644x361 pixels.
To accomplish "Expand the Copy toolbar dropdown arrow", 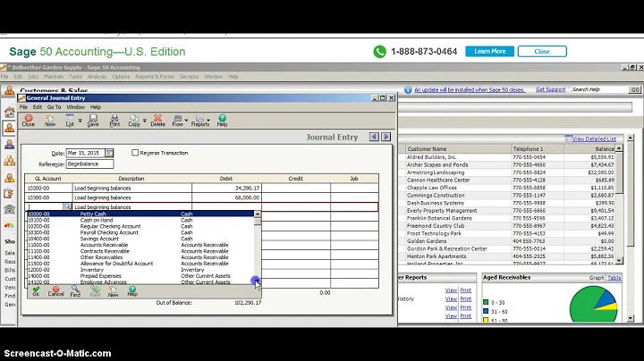I will coord(144,121).
